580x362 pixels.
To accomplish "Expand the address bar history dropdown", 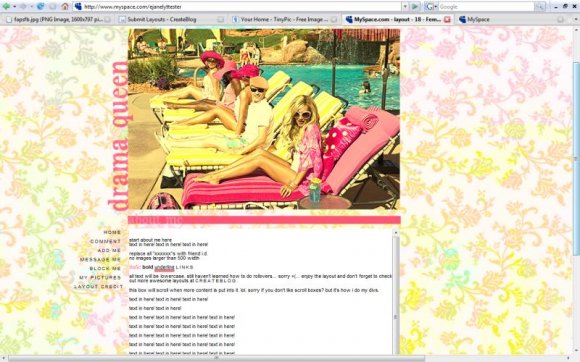I will [x=405, y=7].
